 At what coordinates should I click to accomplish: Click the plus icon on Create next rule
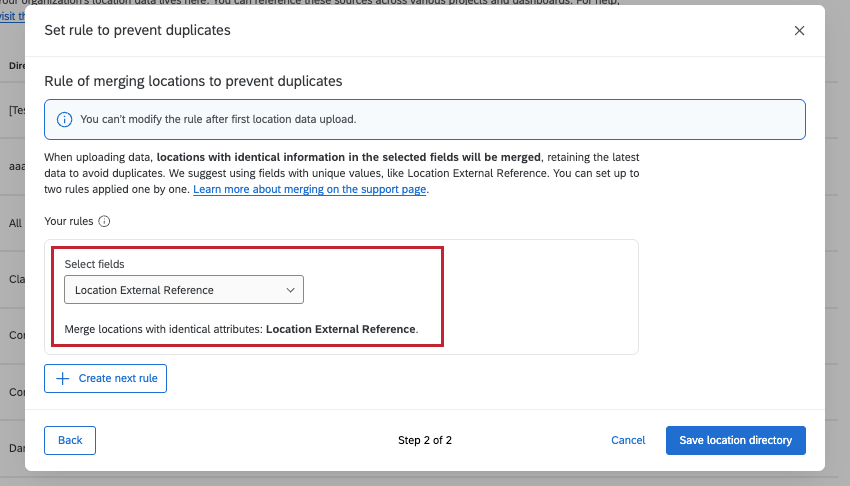63,378
